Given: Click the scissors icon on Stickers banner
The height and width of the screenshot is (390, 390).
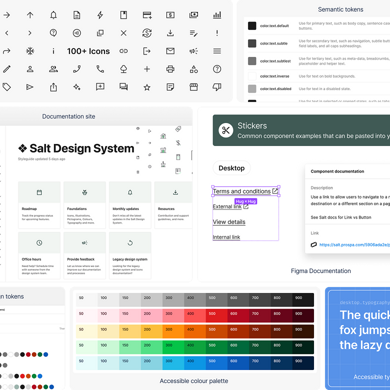Looking at the screenshot, I should (x=226, y=130).
